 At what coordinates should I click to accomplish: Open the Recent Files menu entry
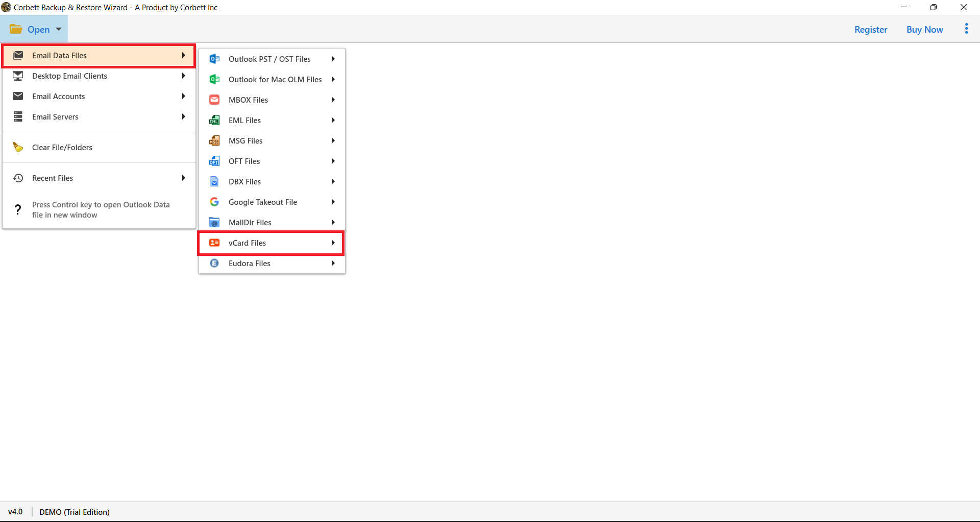click(x=99, y=178)
